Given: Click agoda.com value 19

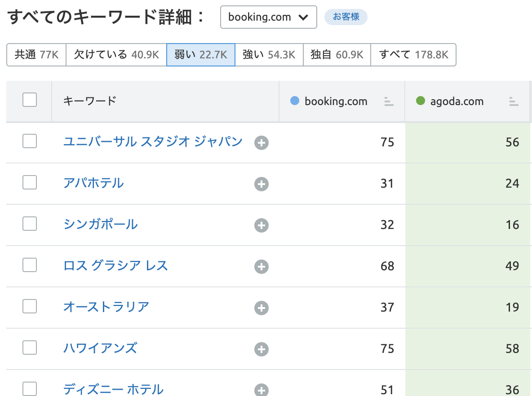Looking at the screenshot, I should [x=512, y=308].
